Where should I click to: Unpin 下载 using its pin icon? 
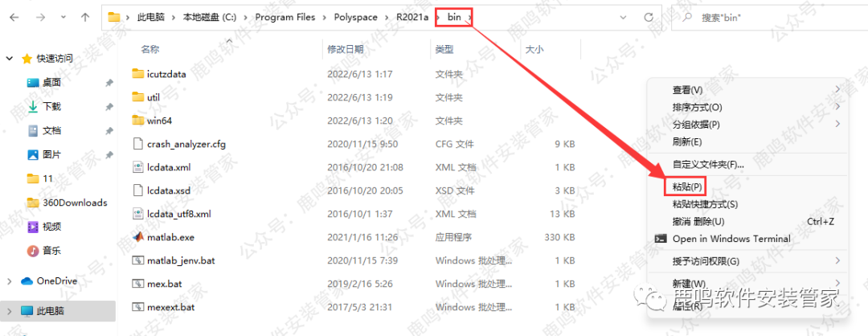pyautogui.click(x=109, y=106)
